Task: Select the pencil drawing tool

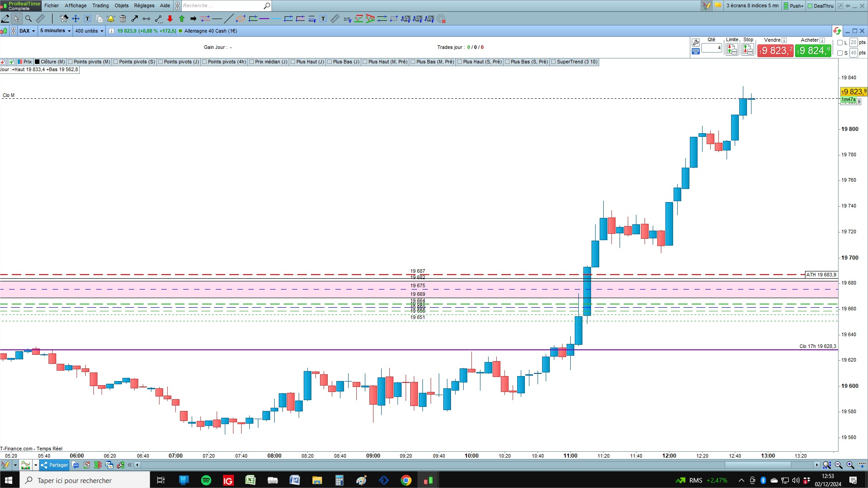Action: pos(5,19)
